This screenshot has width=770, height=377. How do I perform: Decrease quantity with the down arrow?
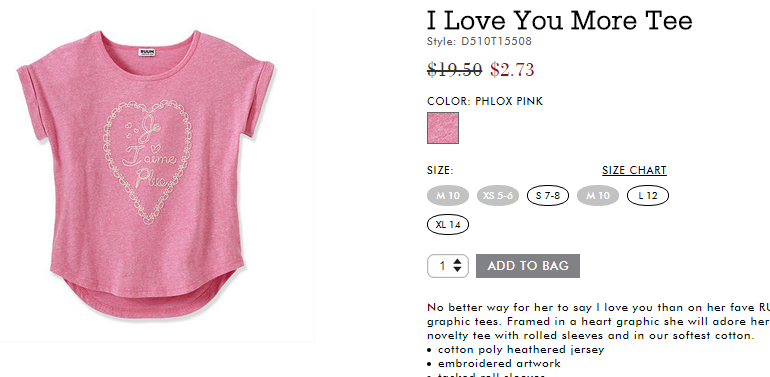457,269
